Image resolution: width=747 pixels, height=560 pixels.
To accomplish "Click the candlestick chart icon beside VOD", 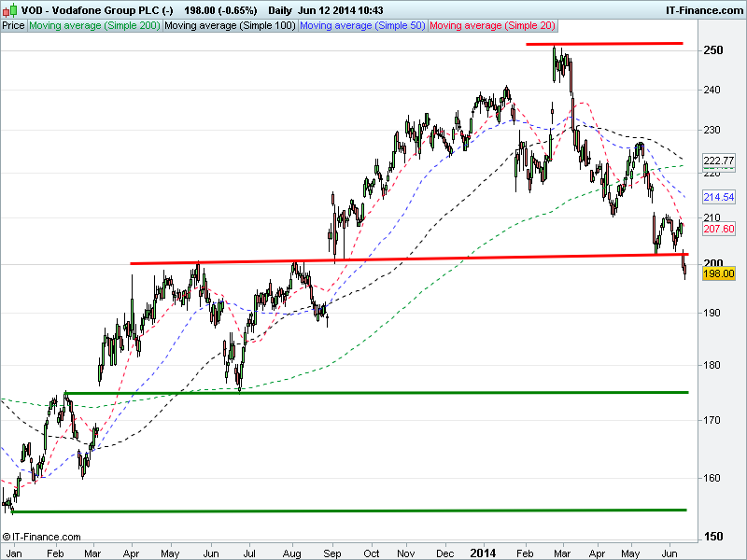I will click(9, 8).
